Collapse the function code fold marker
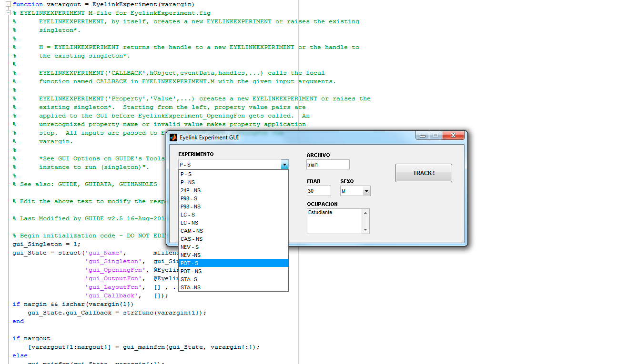Screen dimensions: 617x364 tap(8, 4)
